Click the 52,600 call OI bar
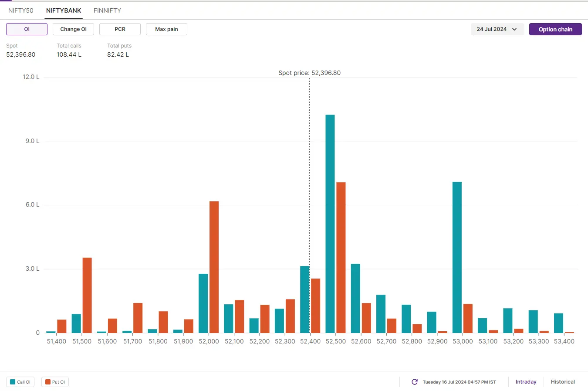The height and width of the screenshot is (391, 588). click(x=355, y=299)
